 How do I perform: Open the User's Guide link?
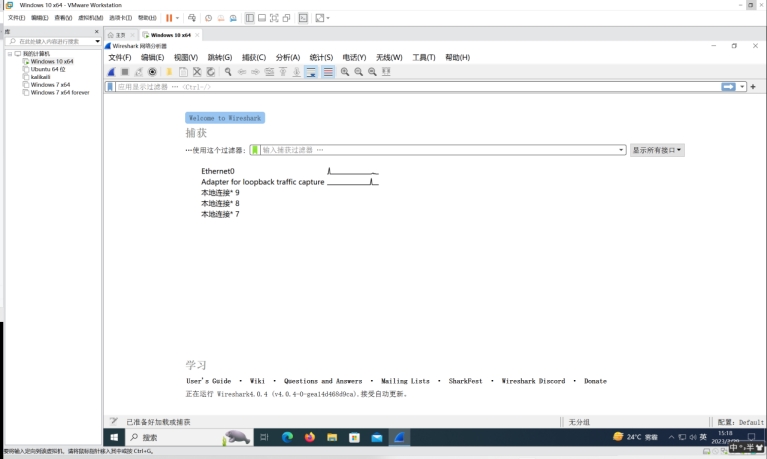point(208,381)
